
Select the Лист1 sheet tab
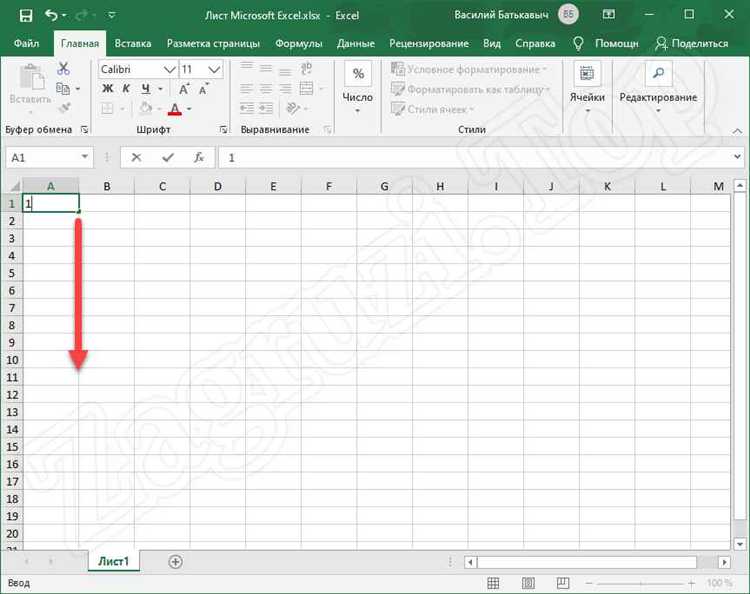click(114, 561)
